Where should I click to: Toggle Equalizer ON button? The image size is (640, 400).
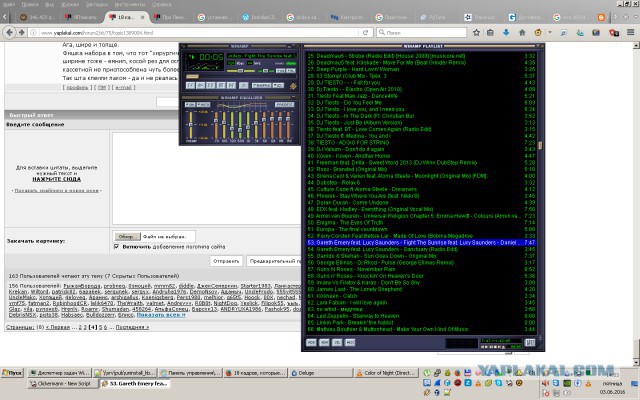tap(190, 105)
